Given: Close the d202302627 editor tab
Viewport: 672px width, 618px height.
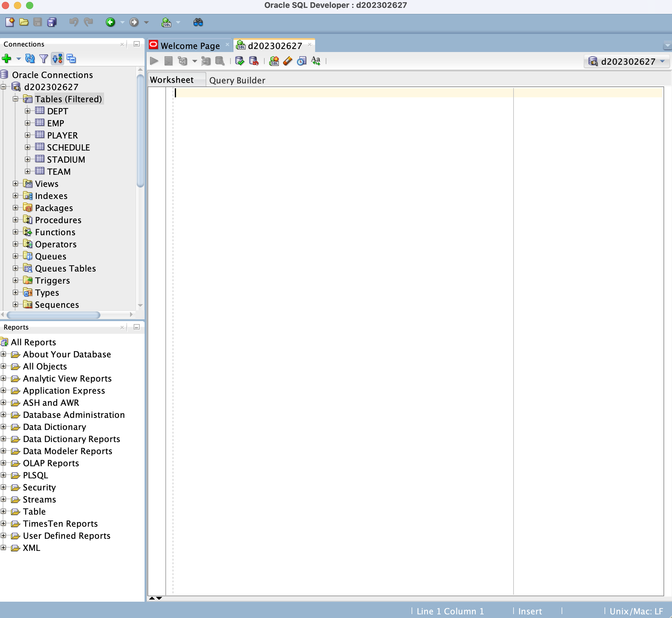Looking at the screenshot, I should coord(310,44).
